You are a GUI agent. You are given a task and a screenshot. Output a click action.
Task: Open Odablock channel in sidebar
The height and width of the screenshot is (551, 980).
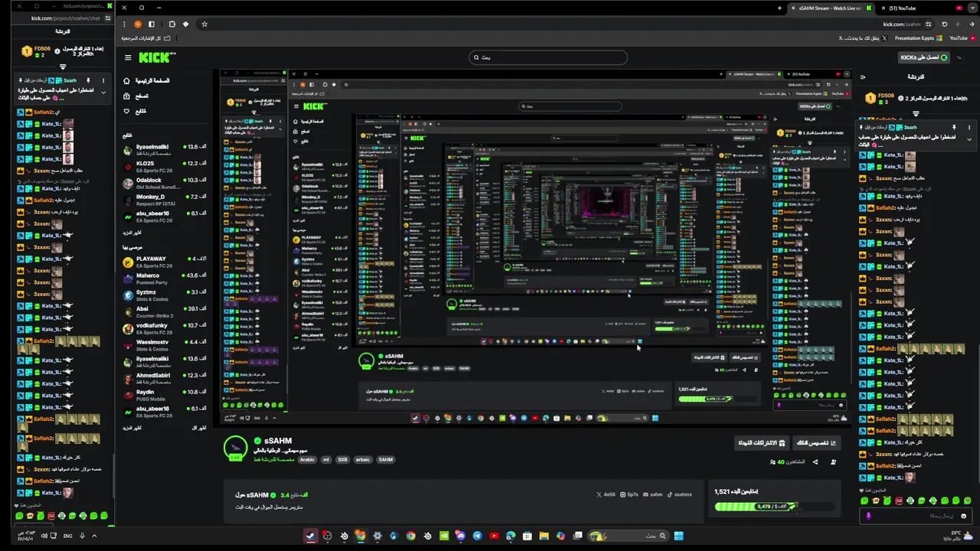tap(164, 184)
